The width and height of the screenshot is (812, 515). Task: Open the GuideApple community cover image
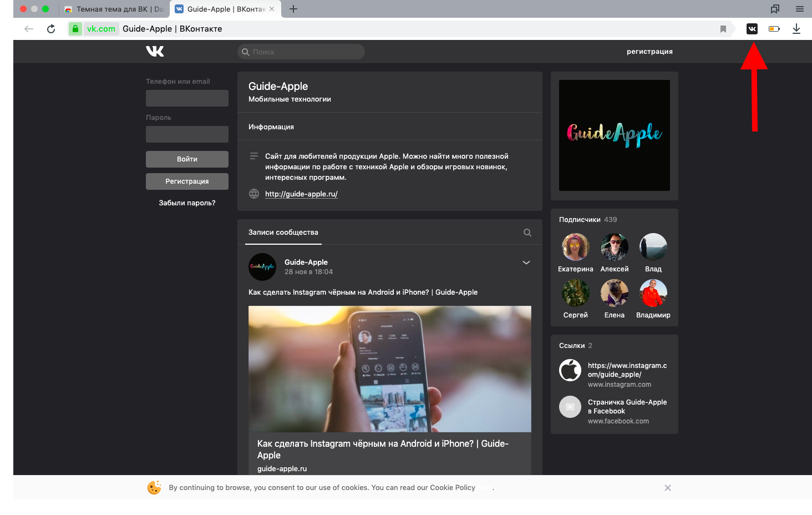615,135
